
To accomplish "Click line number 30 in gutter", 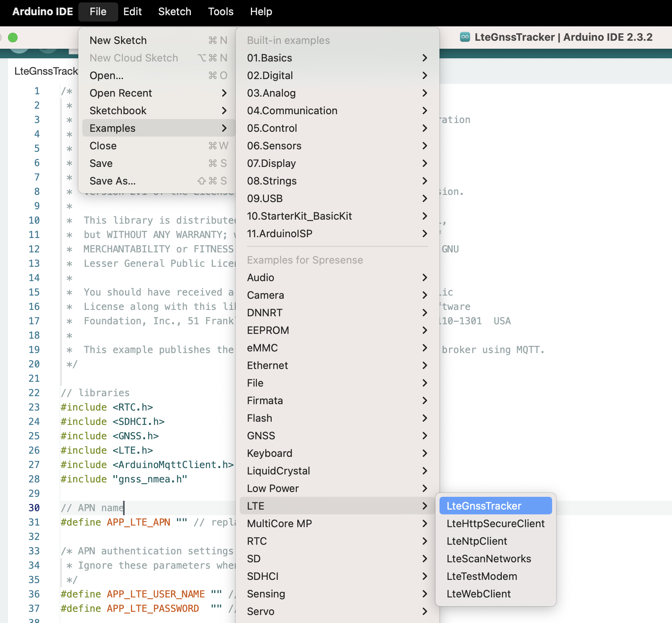I will pyautogui.click(x=34, y=508).
